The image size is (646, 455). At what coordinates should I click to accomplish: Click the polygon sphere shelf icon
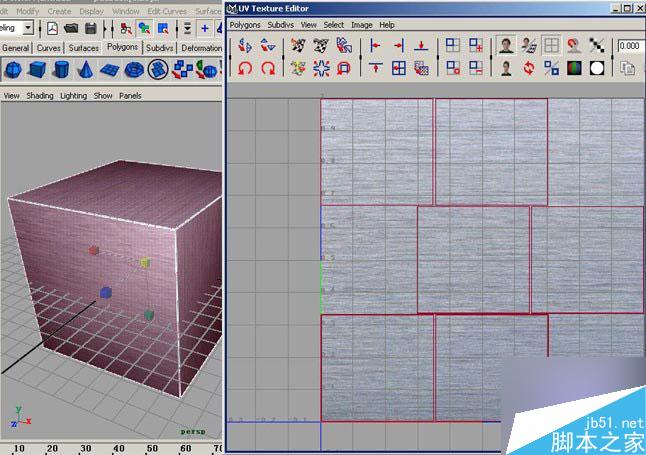tap(13, 69)
